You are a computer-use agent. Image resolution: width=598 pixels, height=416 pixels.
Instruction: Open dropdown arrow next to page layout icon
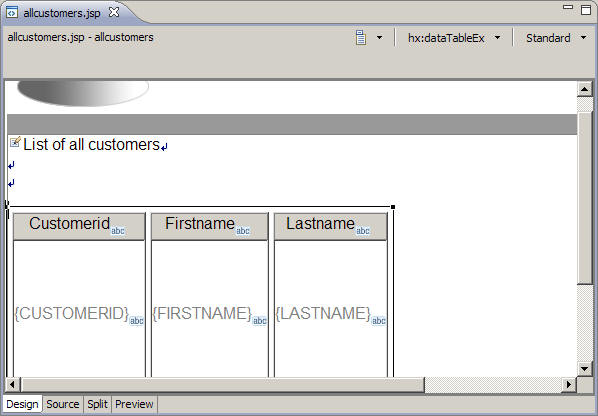(x=379, y=38)
